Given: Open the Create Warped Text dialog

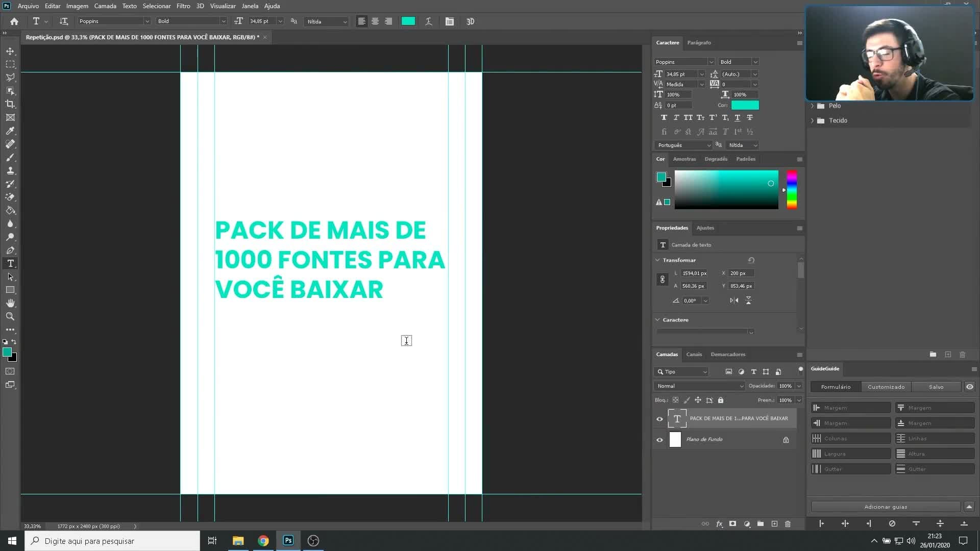Looking at the screenshot, I should (x=429, y=21).
